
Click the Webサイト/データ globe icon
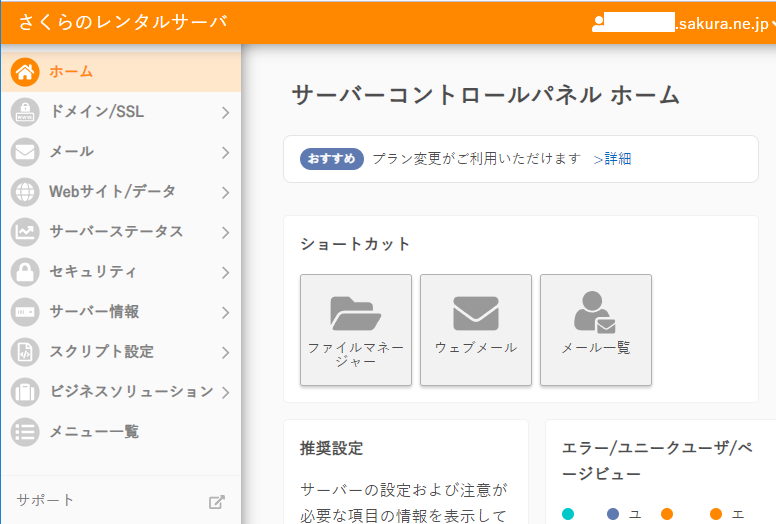(25, 192)
